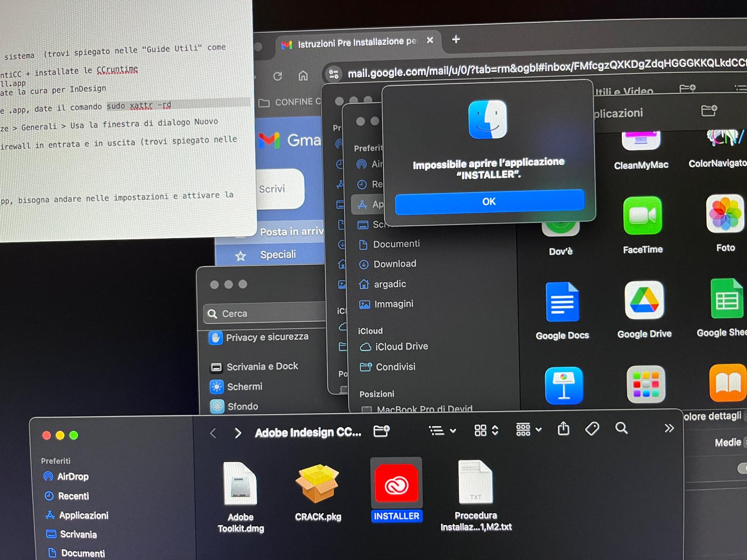Reload the Gmail page
This screenshot has height=560, width=747.
[x=277, y=76]
